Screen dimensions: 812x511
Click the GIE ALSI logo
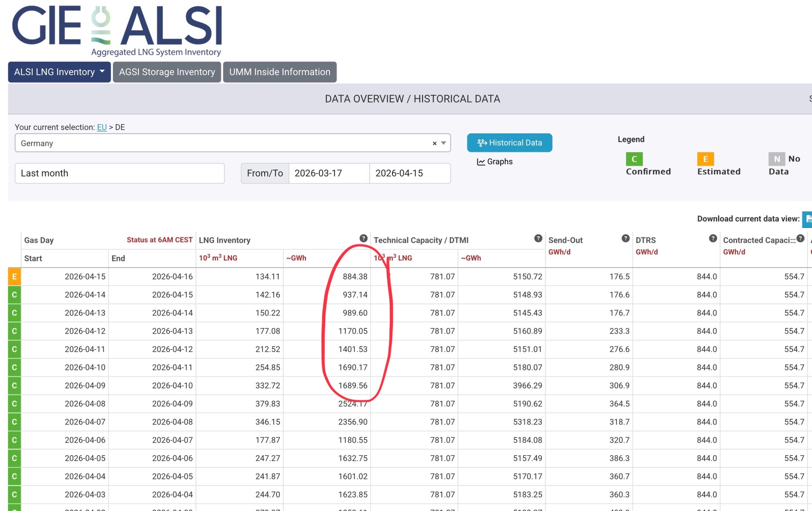tap(117, 31)
